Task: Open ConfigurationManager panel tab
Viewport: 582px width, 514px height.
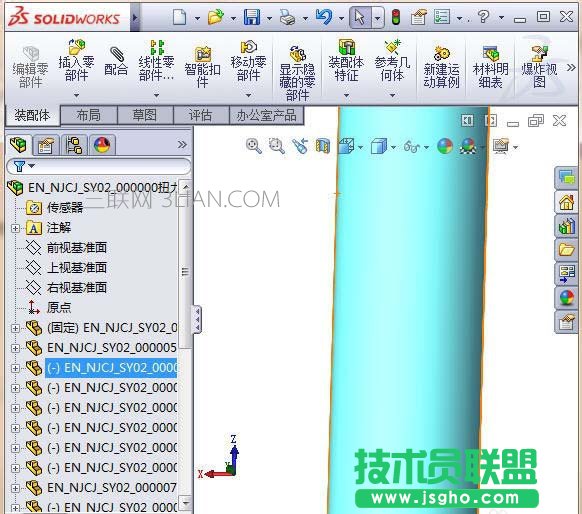Action: pyautogui.click(x=74, y=145)
